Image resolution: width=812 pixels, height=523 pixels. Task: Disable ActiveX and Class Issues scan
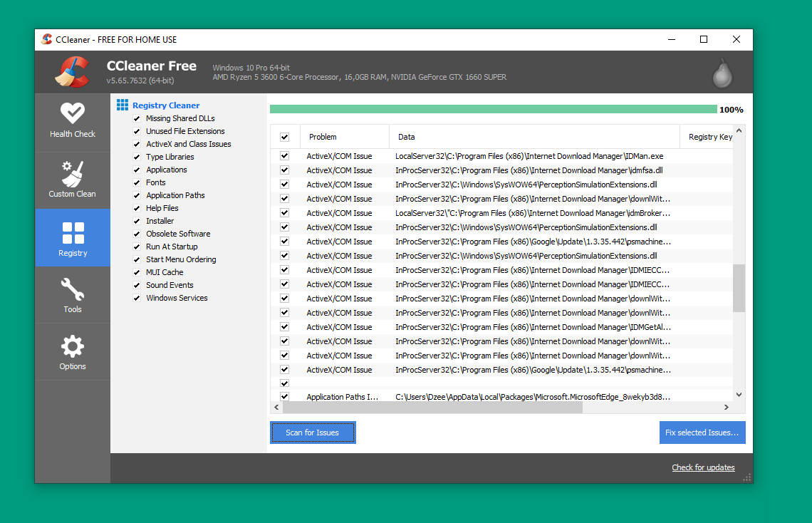click(x=137, y=145)
